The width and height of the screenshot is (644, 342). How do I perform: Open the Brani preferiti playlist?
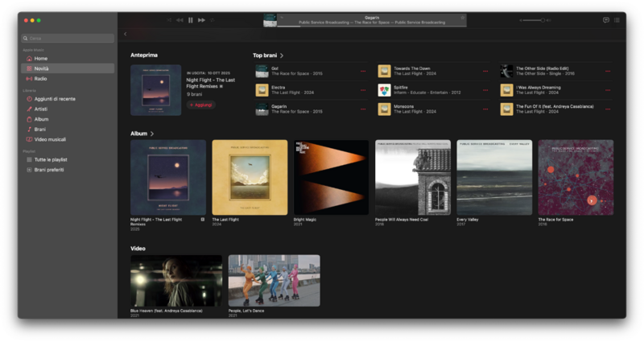pyautogui.click(x=50, y=170)
